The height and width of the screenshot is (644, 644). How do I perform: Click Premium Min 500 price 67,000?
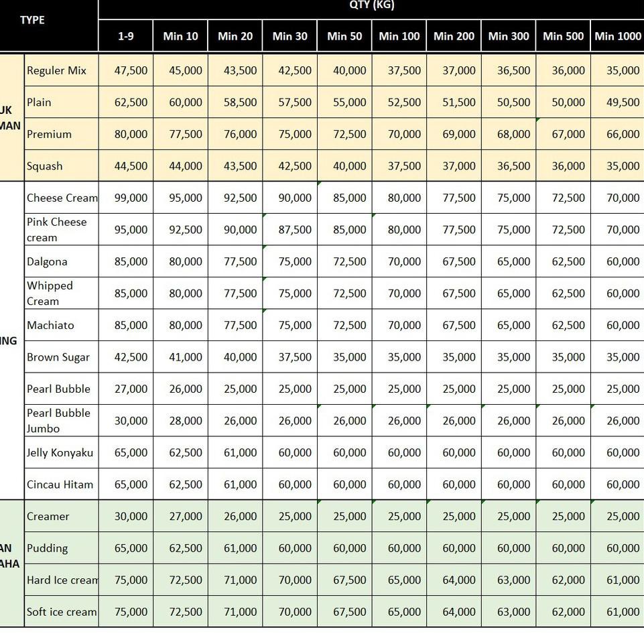coord(563,134)
